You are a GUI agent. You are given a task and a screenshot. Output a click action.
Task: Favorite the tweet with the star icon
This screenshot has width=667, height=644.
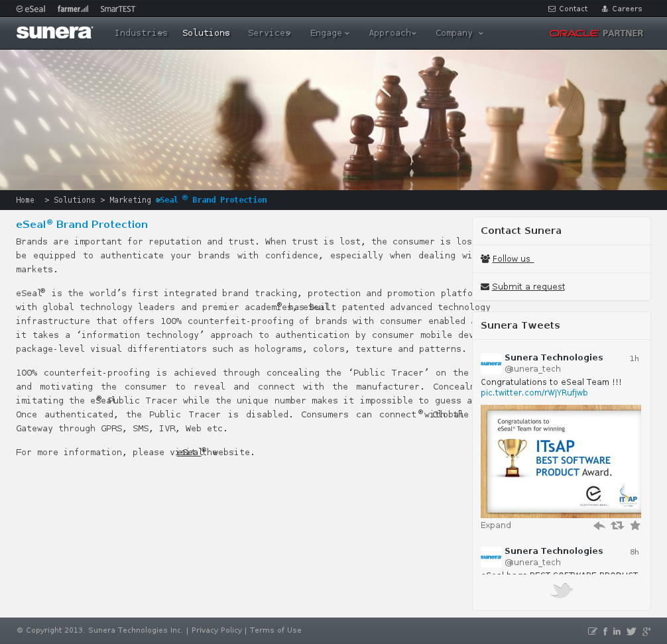(x=635, y=525)
